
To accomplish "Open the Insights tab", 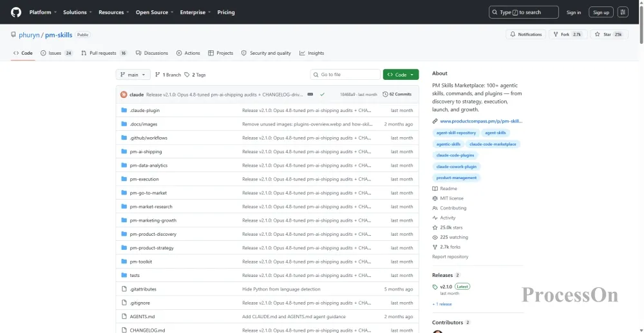I will 312,53.
